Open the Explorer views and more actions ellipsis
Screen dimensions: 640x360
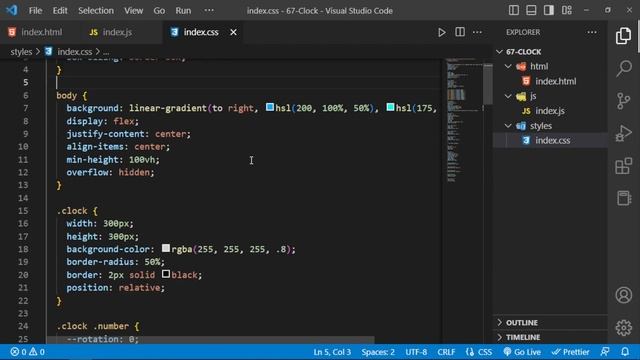point(592,32)
